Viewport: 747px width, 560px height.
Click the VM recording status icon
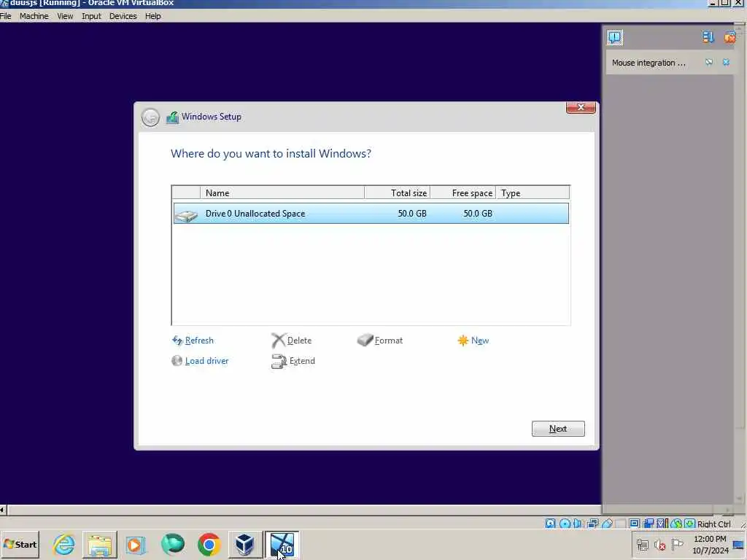(x=649, y=524)
